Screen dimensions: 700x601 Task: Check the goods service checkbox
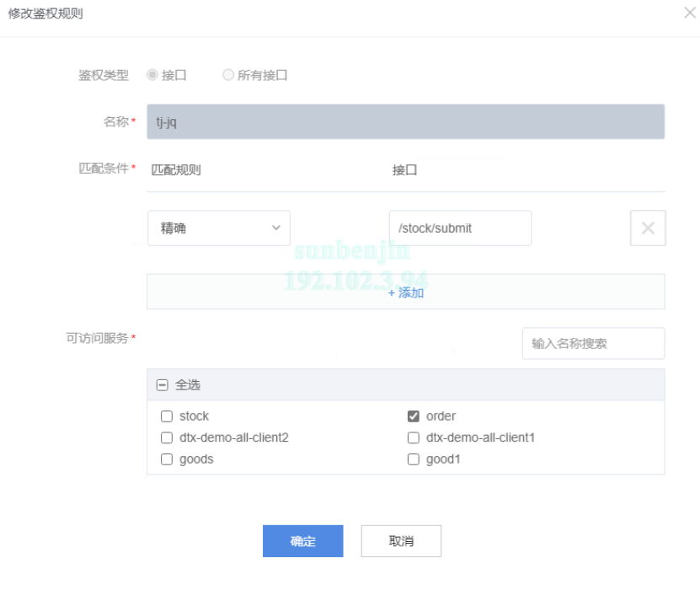point(167,459)
